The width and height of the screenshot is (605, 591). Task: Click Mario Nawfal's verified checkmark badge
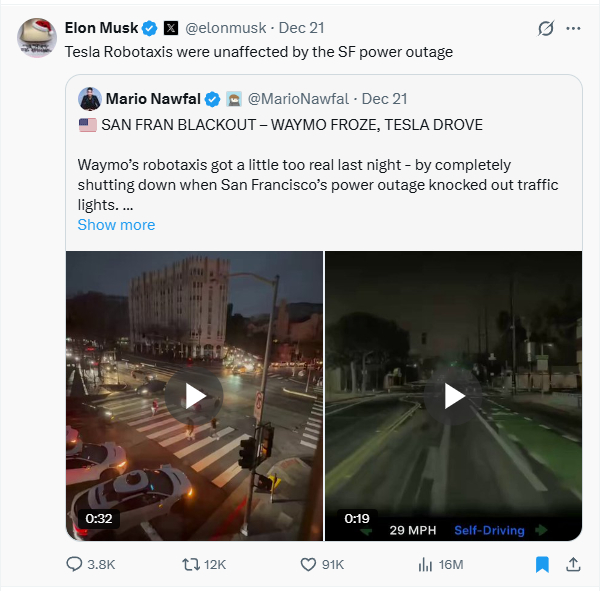(212, 99)
